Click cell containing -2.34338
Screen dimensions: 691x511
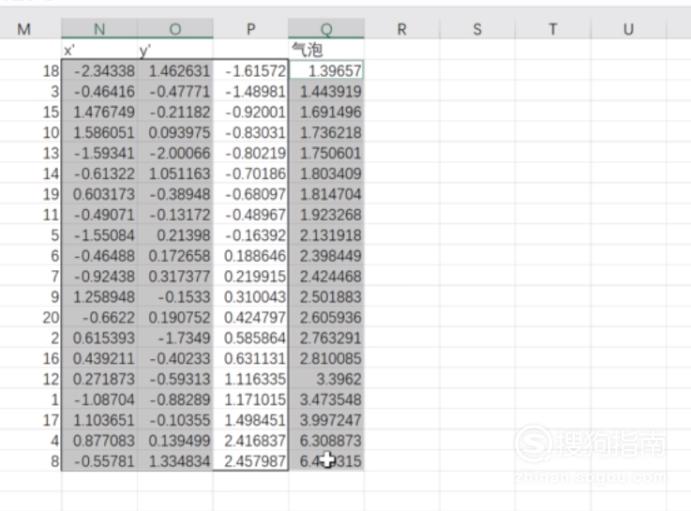point(99,70)
